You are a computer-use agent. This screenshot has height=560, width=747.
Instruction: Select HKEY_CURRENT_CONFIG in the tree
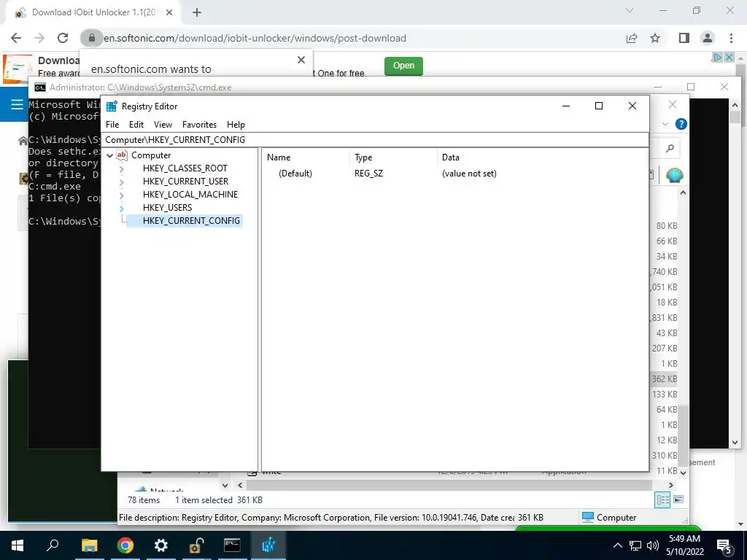[191, 220]
